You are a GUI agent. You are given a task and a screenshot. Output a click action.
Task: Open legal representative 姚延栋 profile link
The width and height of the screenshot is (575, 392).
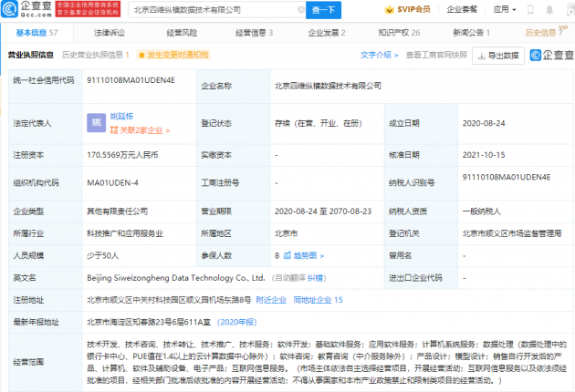[121, 117]
